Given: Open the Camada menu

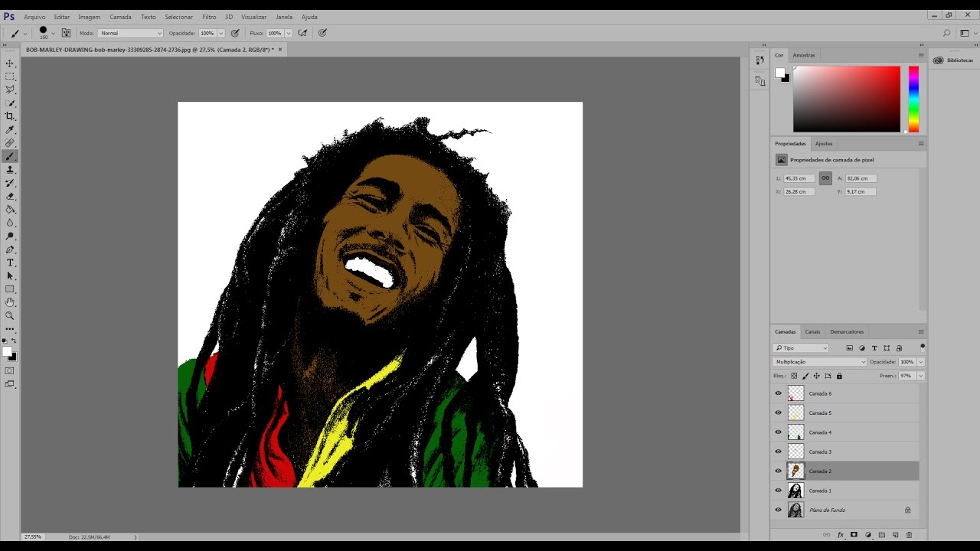Looking at the screenshot, I should tap(120, 17).
